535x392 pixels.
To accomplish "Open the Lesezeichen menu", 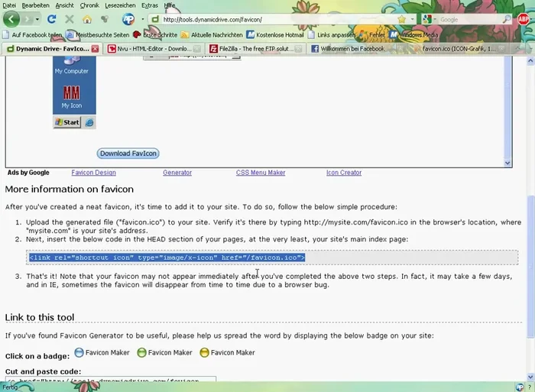I will tap(120, 5).
